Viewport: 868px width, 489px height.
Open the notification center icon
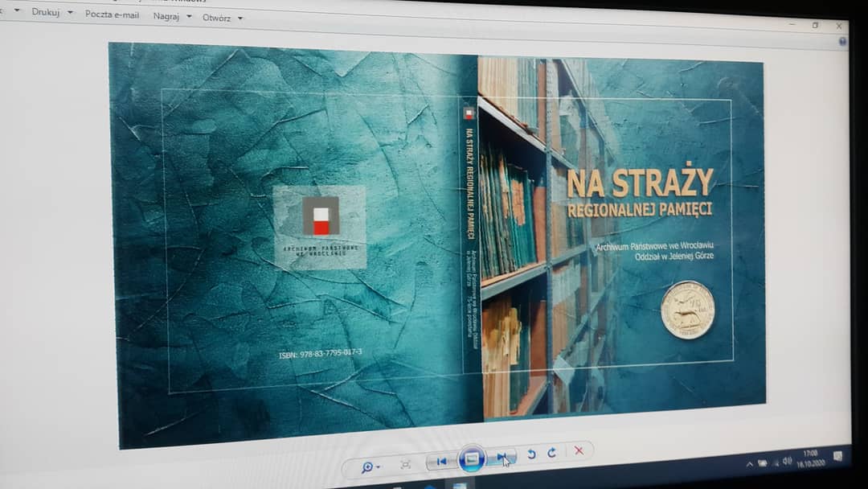coord(838,456)
